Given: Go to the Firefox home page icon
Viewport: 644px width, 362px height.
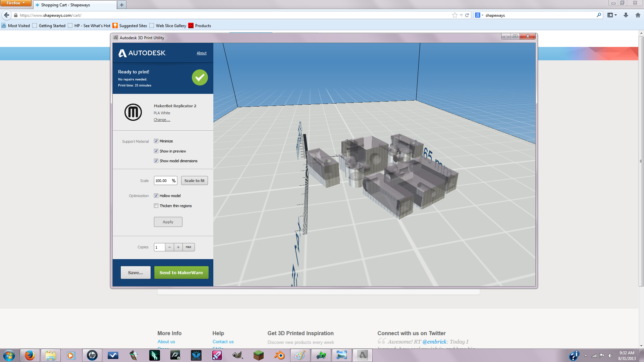Looking at the screenshot, I should (638, 15).
